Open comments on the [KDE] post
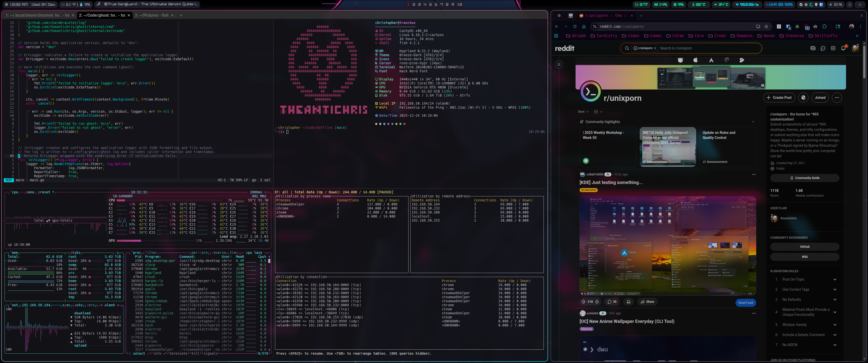 pyautogui.click(x=612, y=302)
